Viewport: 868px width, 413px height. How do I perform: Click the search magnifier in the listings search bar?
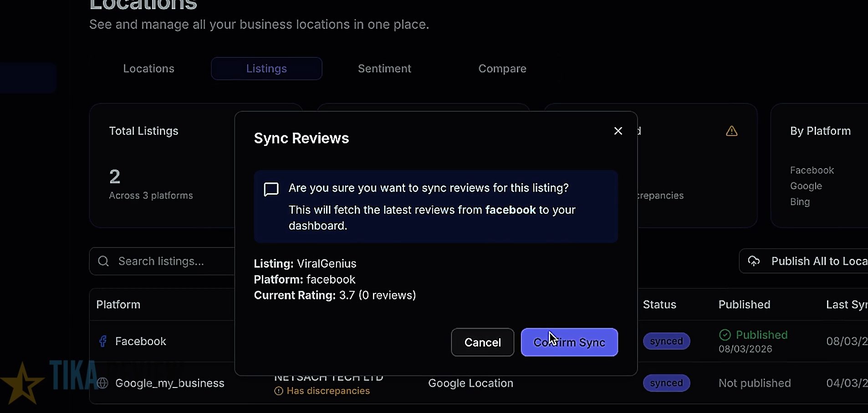pyautogui.click(x=103, y=261)
